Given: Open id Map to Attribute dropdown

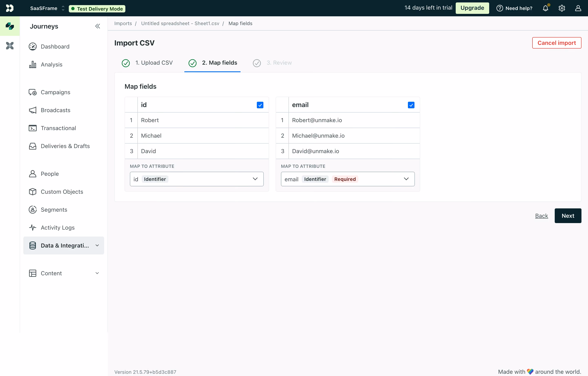Looking at the screenshot, I should pos(197,179).
